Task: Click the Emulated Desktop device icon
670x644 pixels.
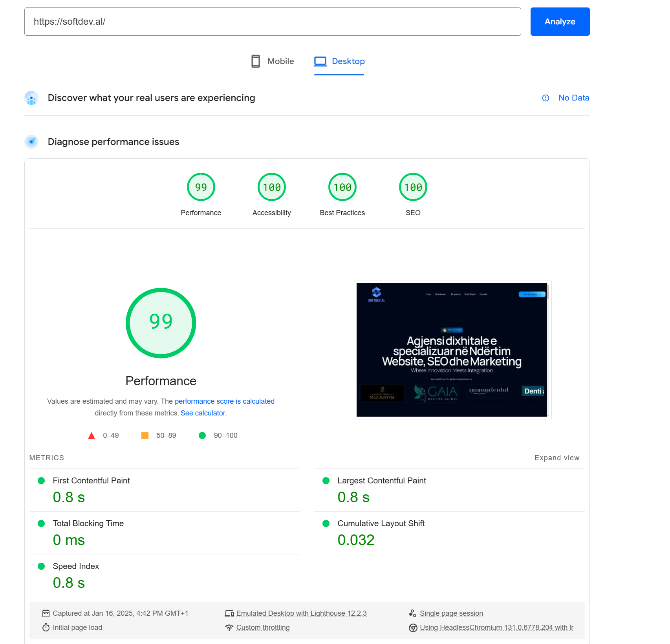Action: [229, 613]
